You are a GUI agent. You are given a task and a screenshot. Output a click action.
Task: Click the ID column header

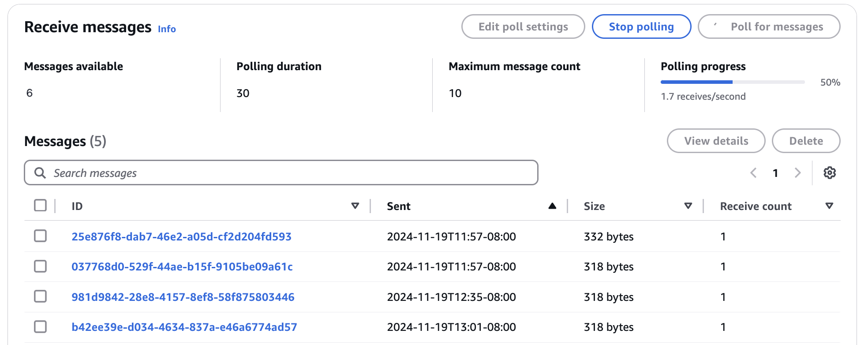pos(77,206)
